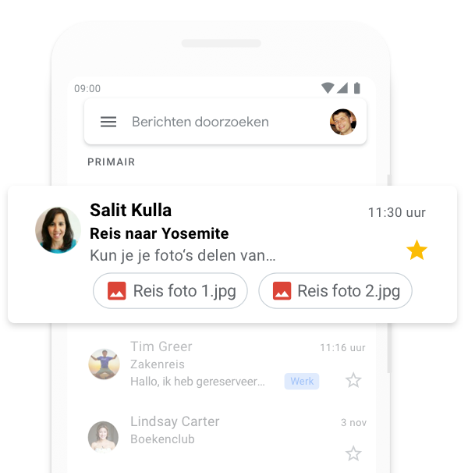Open the Reis foto 1.jpg attachment
This screenshot has width=468, height=476.
pyautogui.click(x=170, y=290)
